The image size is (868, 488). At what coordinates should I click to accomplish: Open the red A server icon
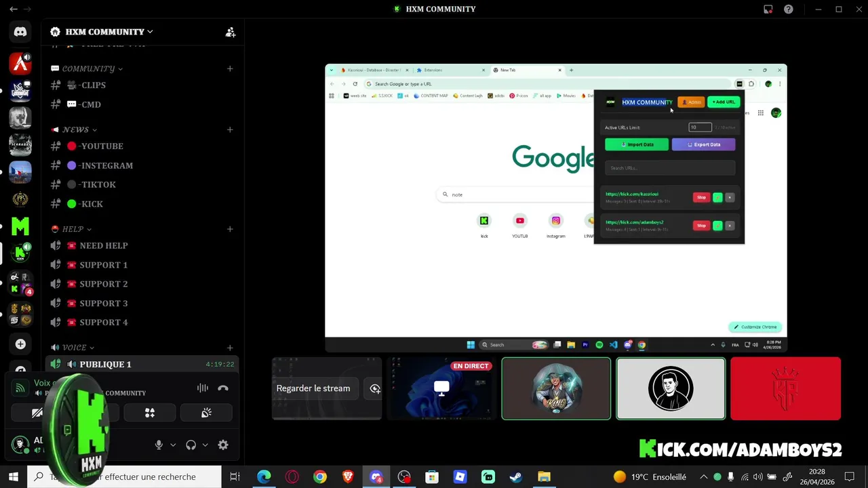[x=20, y=64]
